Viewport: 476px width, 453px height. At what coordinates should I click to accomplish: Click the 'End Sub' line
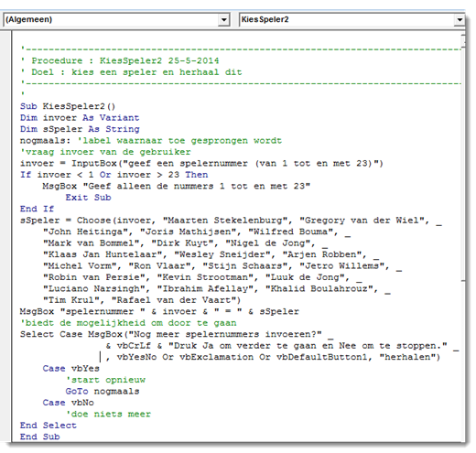tap(39, 437)
